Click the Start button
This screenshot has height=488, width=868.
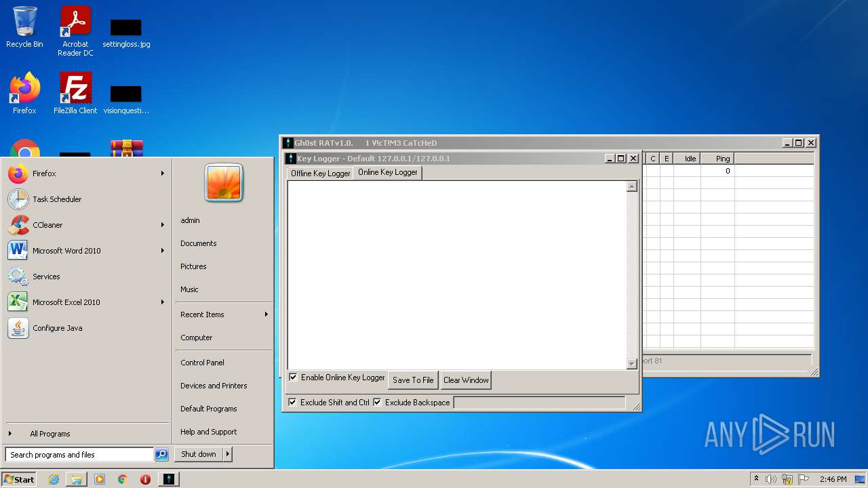(x=19, y=479)
